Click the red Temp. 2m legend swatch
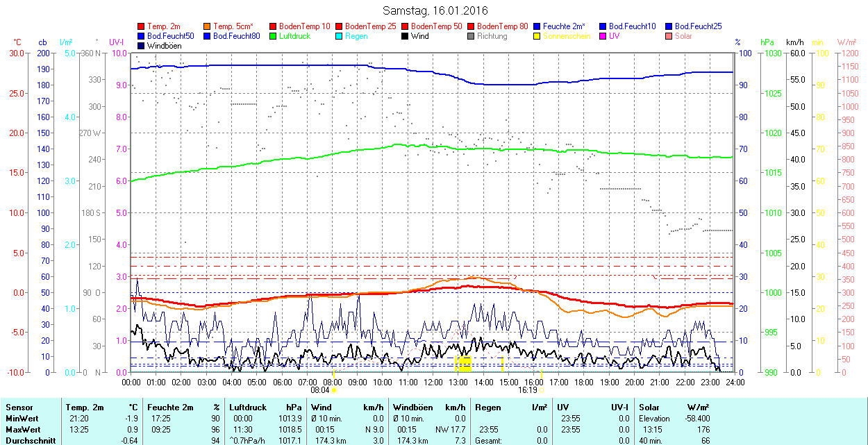Image resolution: width=868 pixels, height=445 pixels. click(x=141, y=26)
